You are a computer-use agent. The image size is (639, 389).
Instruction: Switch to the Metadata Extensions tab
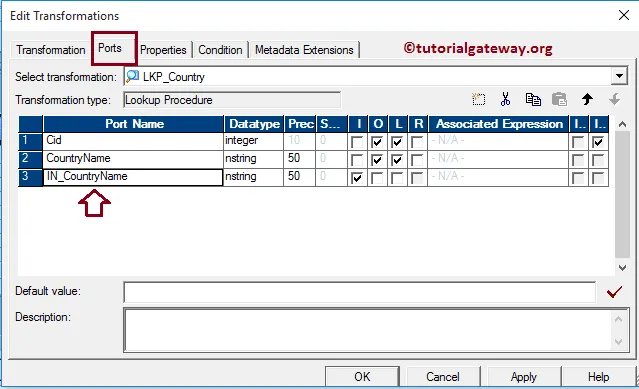pos(304,50)
